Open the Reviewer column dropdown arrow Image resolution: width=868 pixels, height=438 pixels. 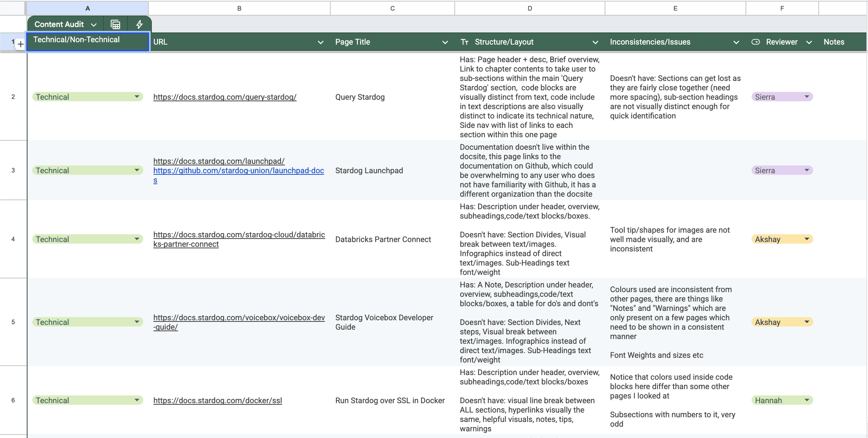[x=809, y=42]
